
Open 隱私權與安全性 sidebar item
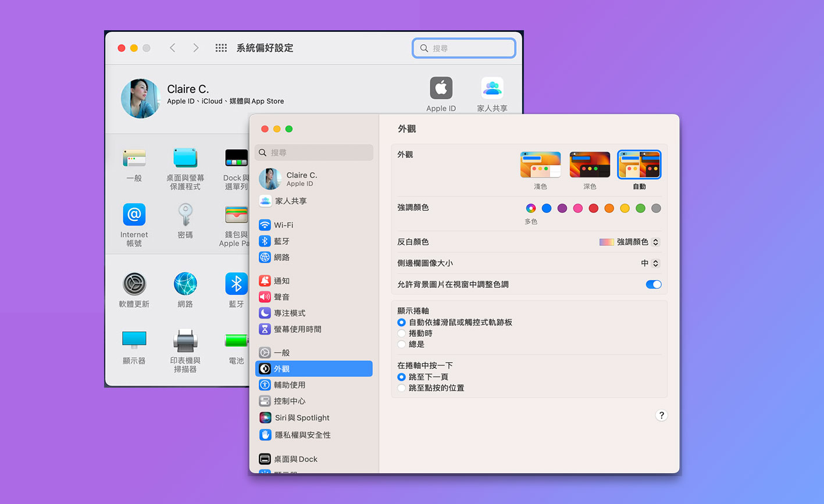pos(302,435)
